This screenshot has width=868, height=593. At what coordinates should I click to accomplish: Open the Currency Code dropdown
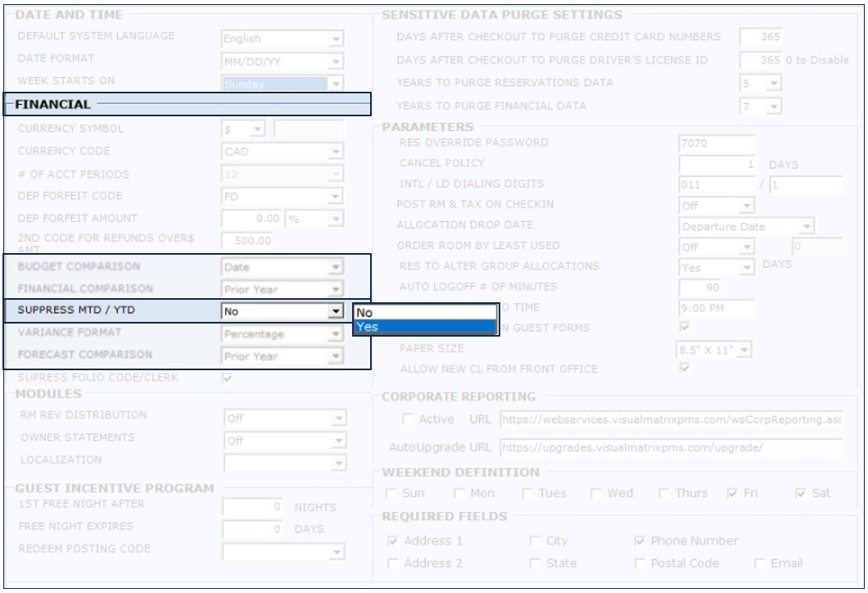[335, 152]
